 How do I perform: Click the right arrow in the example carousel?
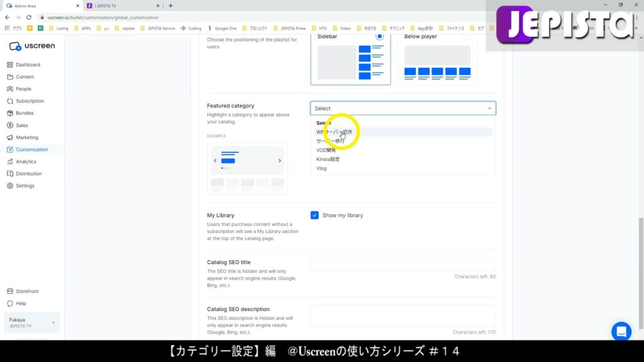[280, 160]
